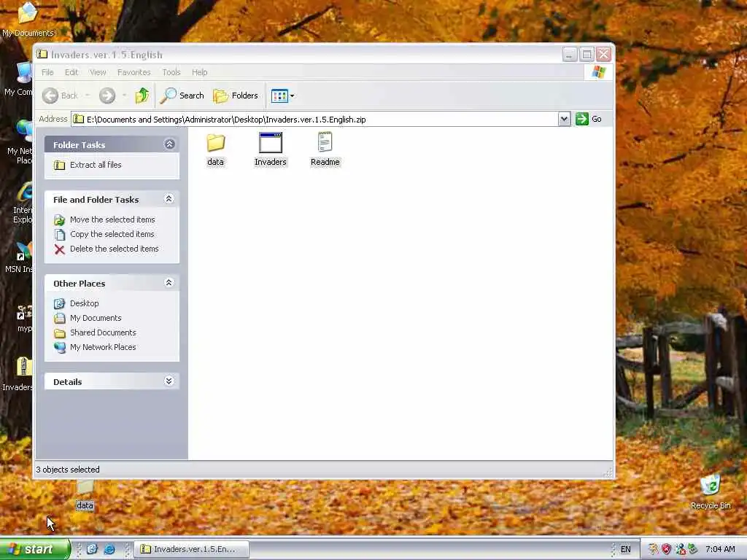The image size is (747, 560).
Task: Click the system tray clock 7:04 AM
Action: click(720, 549)
